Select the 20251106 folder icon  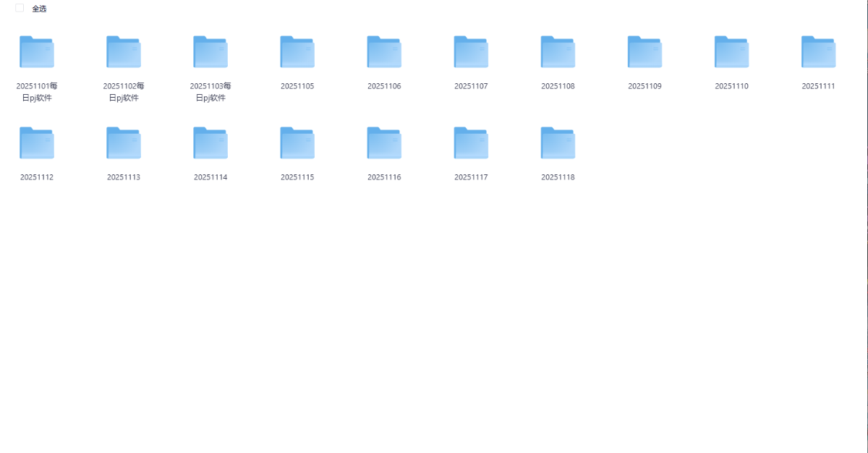384,52
